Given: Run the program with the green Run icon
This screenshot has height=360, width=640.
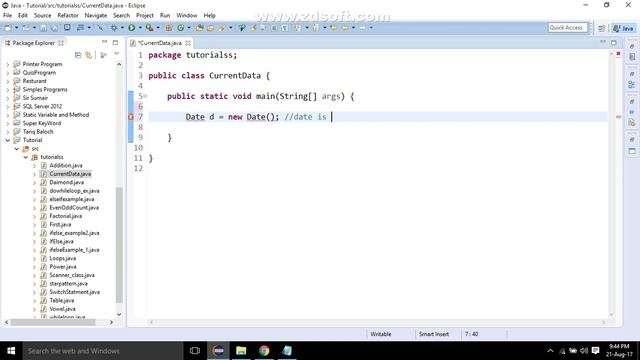Looking at the screenshot, I should tap(131, 28).
